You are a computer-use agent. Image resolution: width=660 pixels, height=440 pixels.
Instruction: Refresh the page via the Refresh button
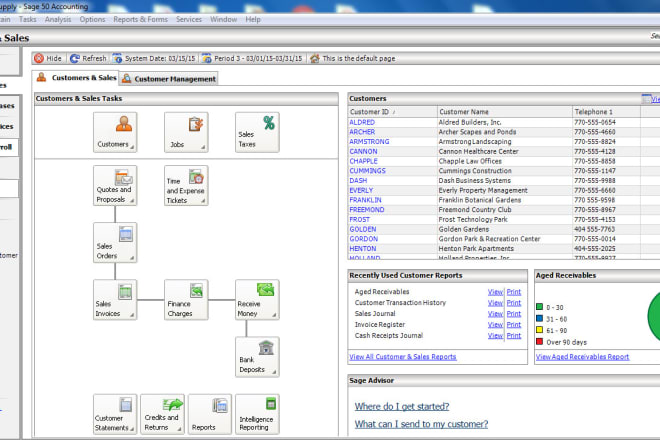pos(88,59)
